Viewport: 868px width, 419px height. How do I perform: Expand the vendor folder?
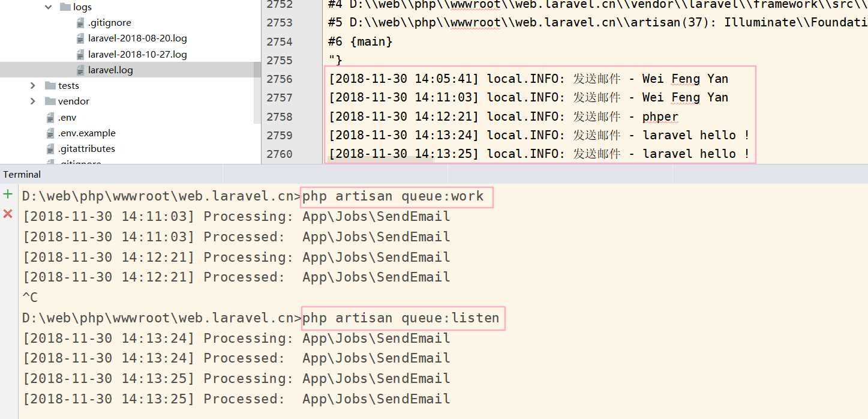tap(33, 101)
